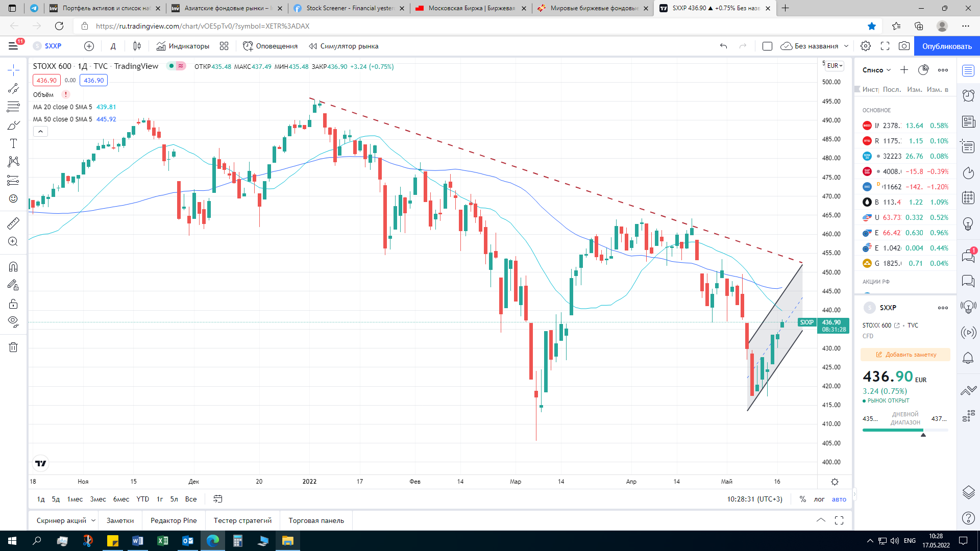Image resolution: width=980 pixels, height=551 pixels.
Task: Select the trend line drawing tool
Action: [x=13, y=88]
